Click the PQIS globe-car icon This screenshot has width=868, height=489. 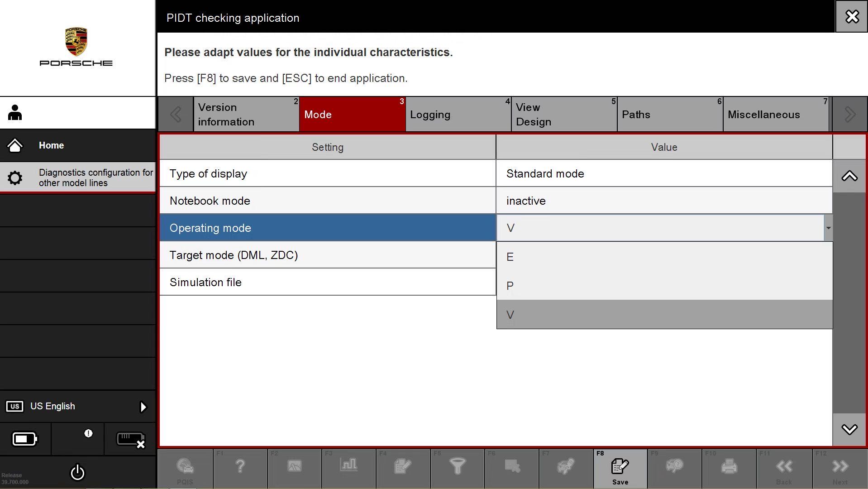pyautogui.click(x=185, y=466)
